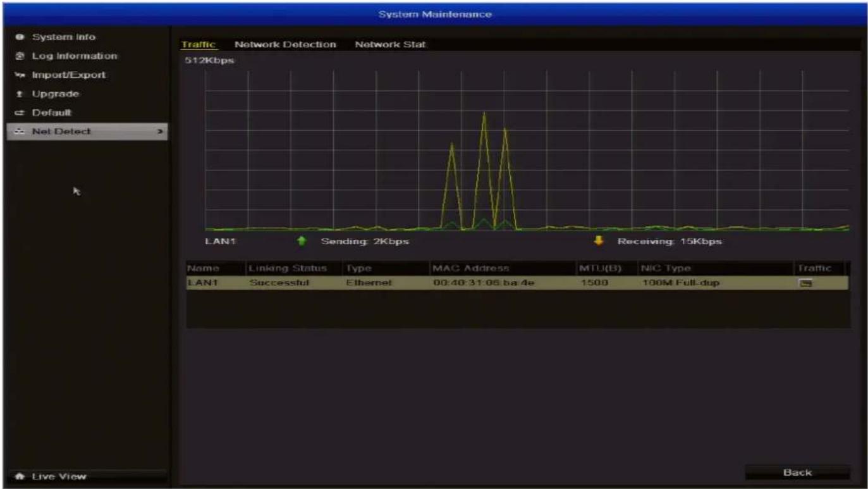The image size is (868, 489).
Task: Click the MAC Address column header
Action: 470,269
